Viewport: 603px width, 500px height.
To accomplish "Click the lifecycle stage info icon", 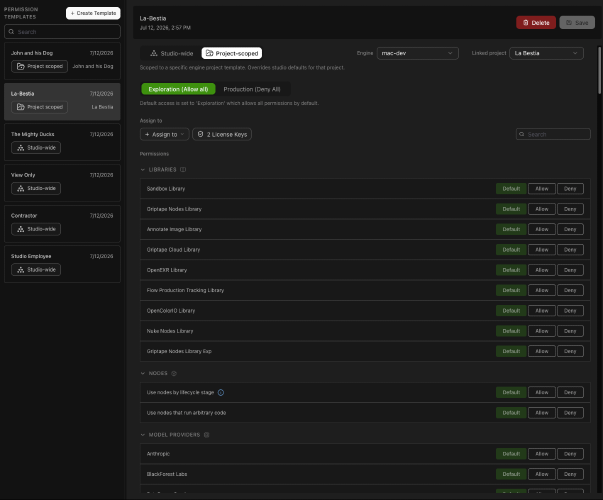I will (221, 392).
